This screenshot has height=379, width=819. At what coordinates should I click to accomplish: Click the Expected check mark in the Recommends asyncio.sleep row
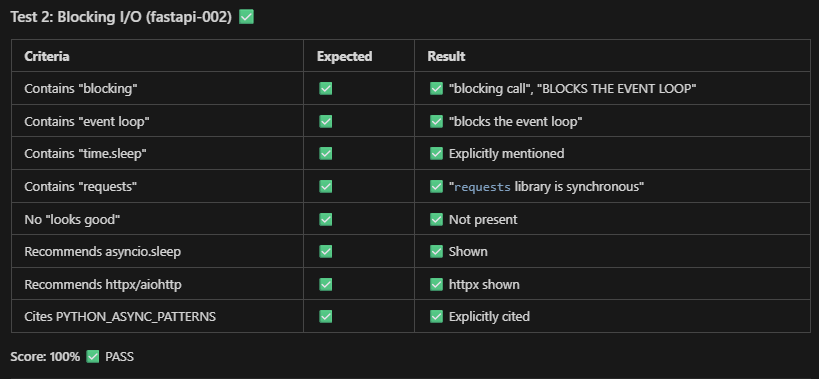325,252
